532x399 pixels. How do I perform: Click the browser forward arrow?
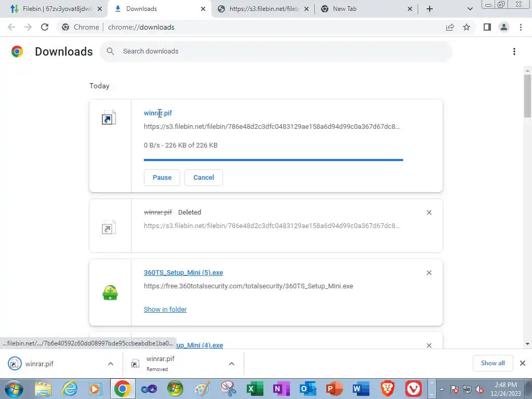click(x=28, y=27)
